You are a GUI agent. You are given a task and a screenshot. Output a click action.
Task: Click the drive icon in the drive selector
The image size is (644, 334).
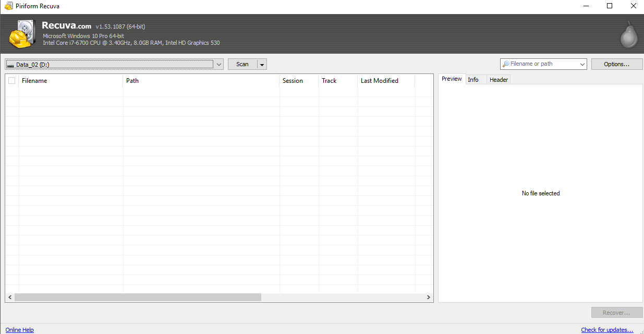[10, 65]
